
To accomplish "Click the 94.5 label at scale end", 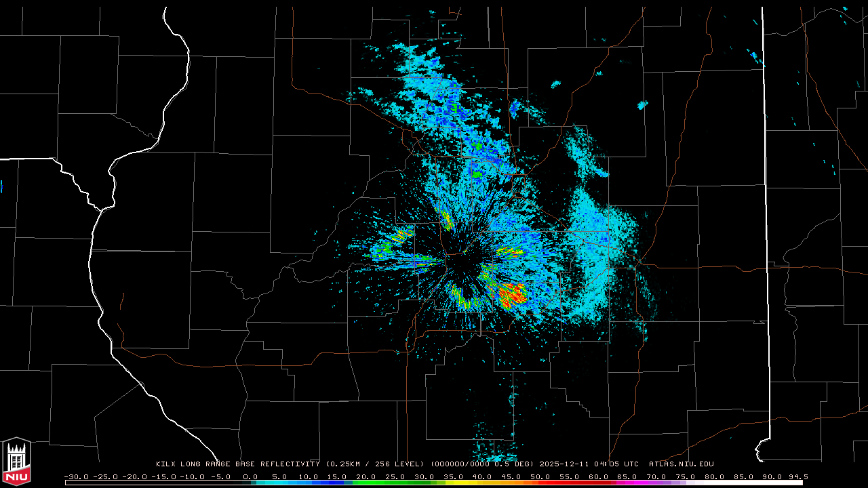I will 797,477.
